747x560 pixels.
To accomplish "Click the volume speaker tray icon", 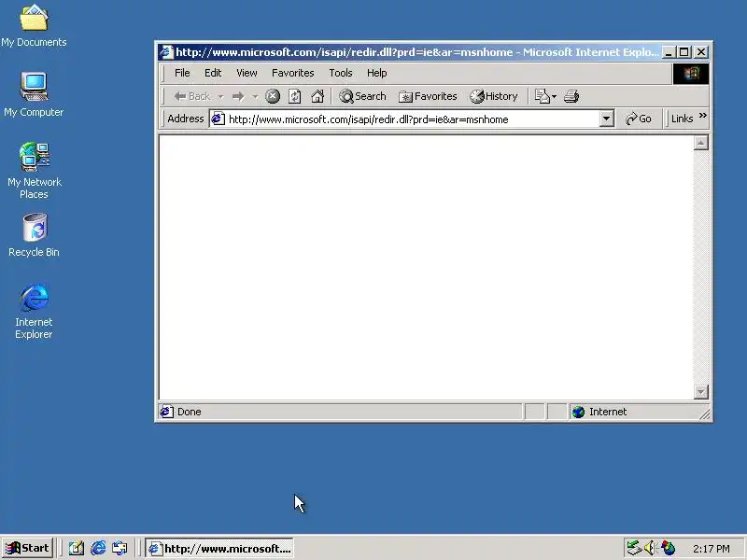I will (x=650, y=548).
